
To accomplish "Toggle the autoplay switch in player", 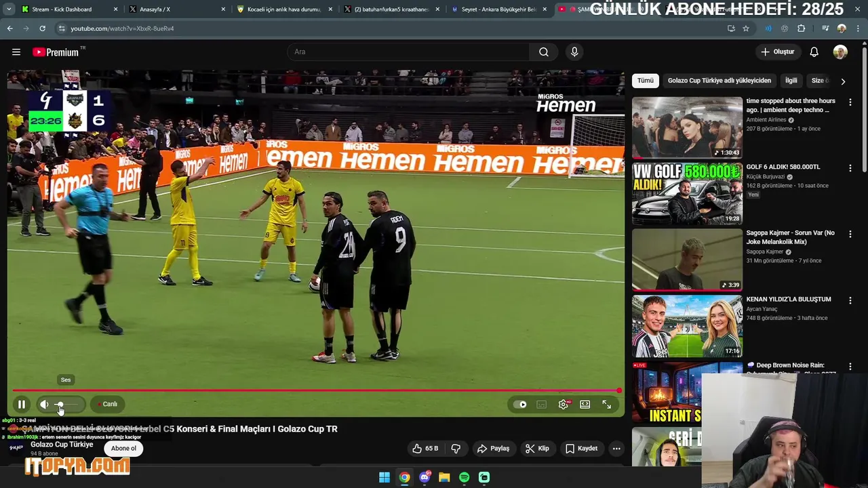I will [x=520, y=405].
